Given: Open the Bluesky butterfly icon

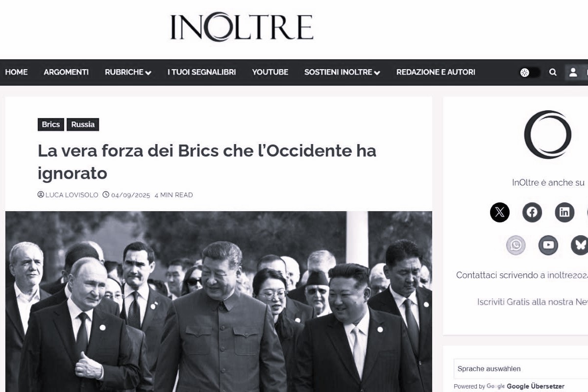Looking at the screenshot, I should [580, 245].
